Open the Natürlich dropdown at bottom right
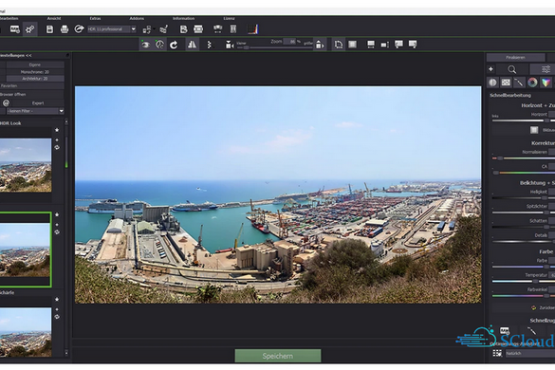The height and width of the screenshot is (370, 555). pyautogui.click(x=530, y=353)
